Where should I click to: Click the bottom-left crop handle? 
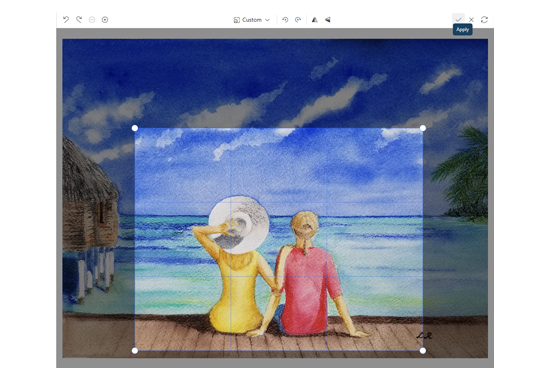[x=135, y=351]
